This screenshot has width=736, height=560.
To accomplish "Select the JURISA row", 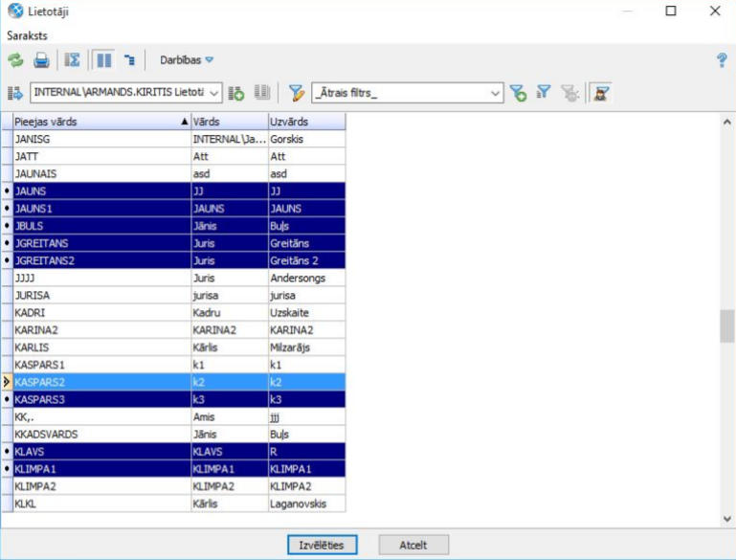I will tap(179, 295).
